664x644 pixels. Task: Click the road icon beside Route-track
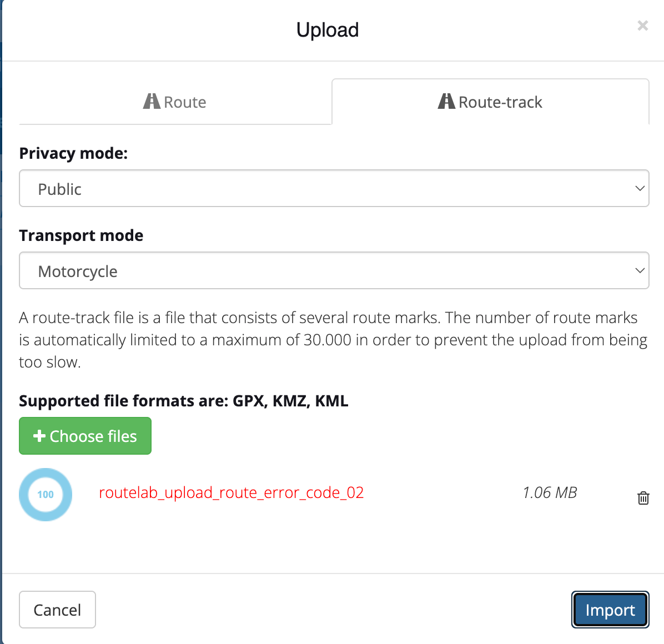point(446,101)
